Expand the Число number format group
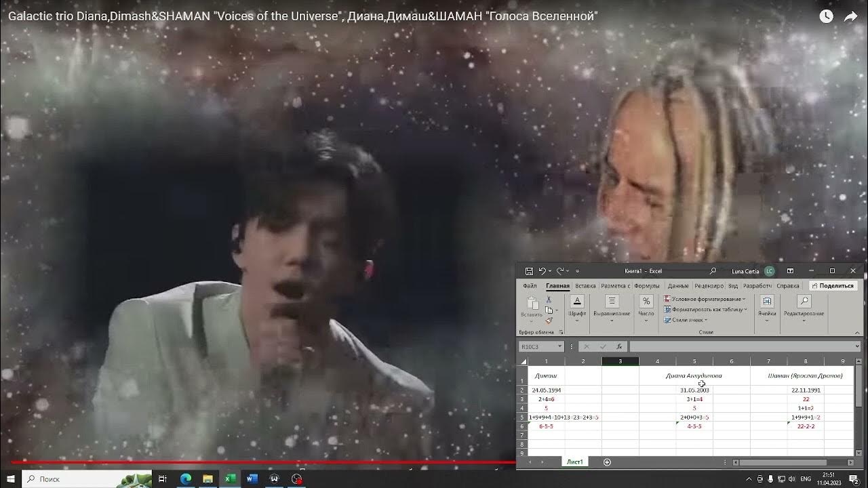Screen dimensions: 868x488 (x=646, y=308)
